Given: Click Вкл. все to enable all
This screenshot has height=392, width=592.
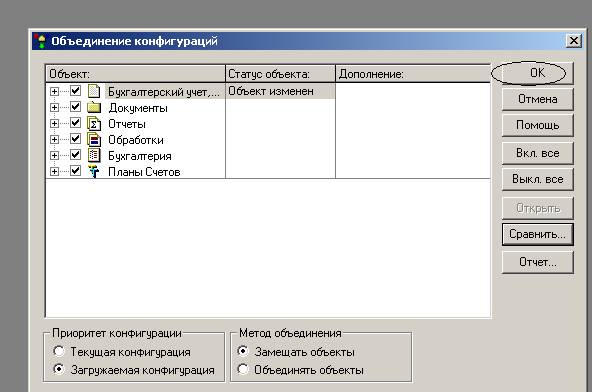Looking at the screenshot, I should tap(537, 153).
